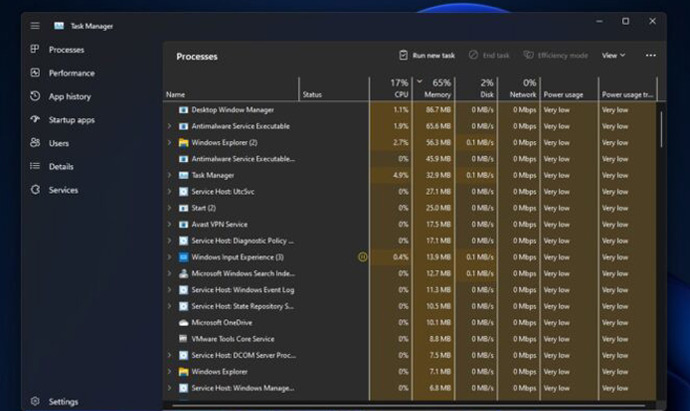
Task: Open Services in the sidebar
Action: pos(63,190)
